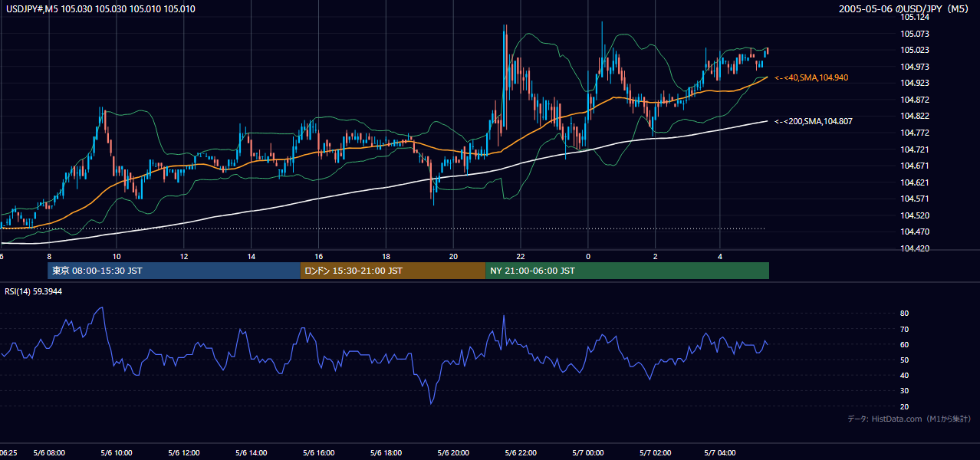Screen dimensions: 980x460
Task: Click hour marker 20 under the price chart
Action: (x=453, y=256)
